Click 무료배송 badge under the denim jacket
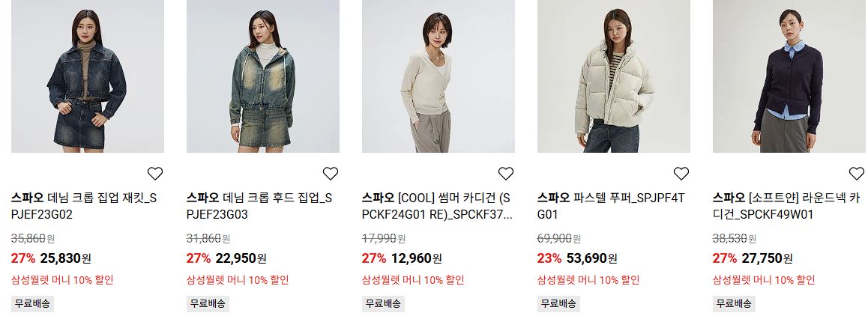The width and height of the screenshot is (868, 331). tap(32, 304)
